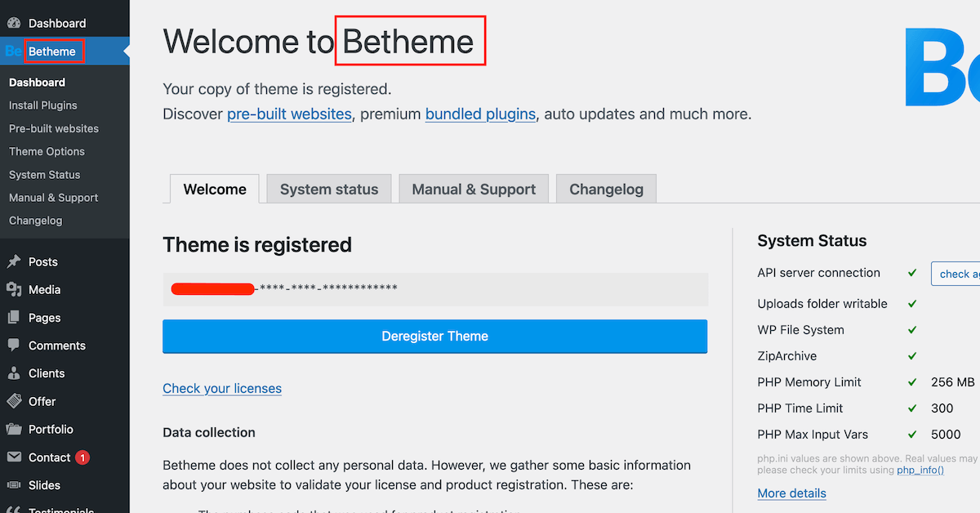Open the bundled plugins link
The image size is (980, 513).
[480, 114]
